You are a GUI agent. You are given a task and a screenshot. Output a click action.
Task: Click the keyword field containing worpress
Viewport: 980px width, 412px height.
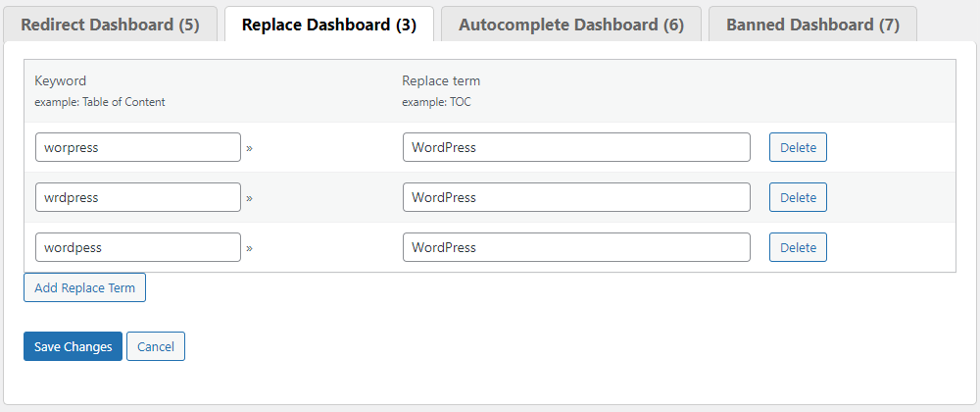(x=137, y=147)
